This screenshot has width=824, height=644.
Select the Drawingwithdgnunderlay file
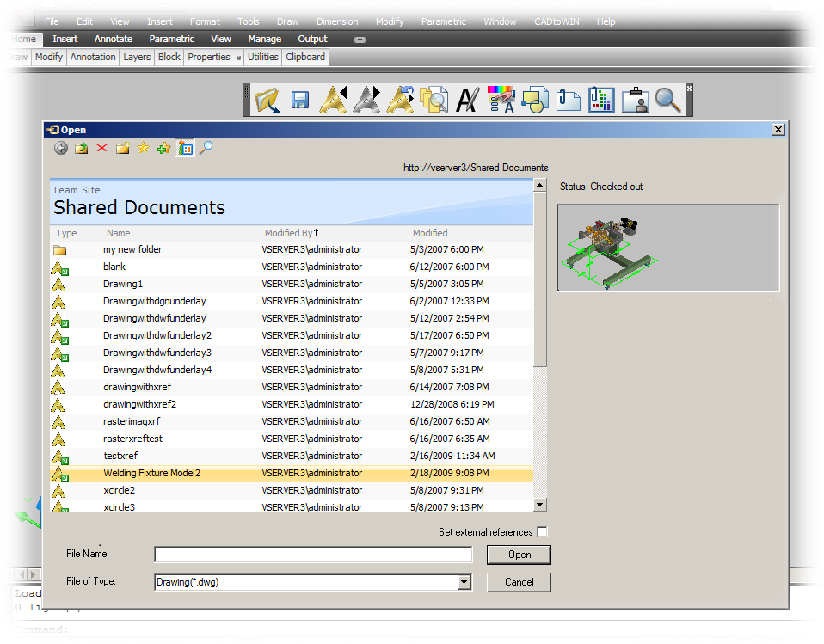pyautogui.click(x=292, y=301)
